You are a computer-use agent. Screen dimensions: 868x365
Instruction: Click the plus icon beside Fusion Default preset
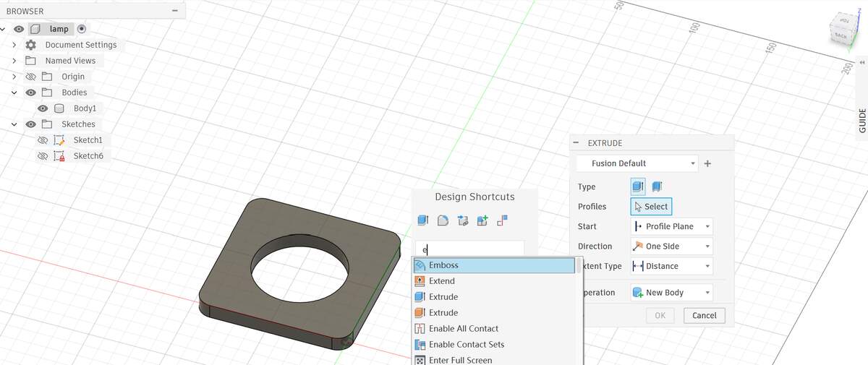click(x=707, y=163)
